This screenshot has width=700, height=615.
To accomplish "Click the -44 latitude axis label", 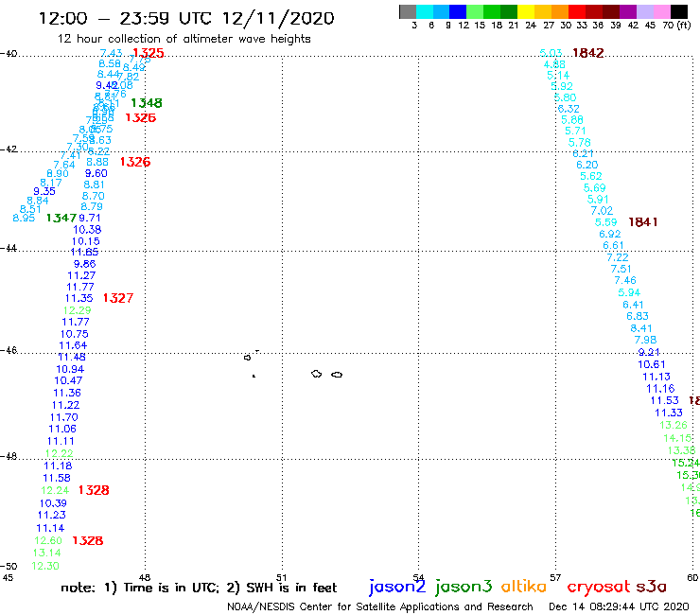I will point(9,248).
